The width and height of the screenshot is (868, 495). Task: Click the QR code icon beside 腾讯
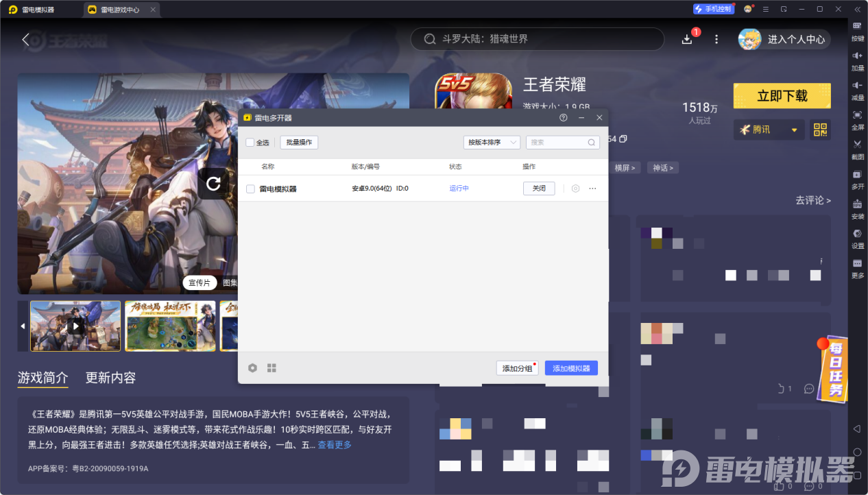click(820, 130)
